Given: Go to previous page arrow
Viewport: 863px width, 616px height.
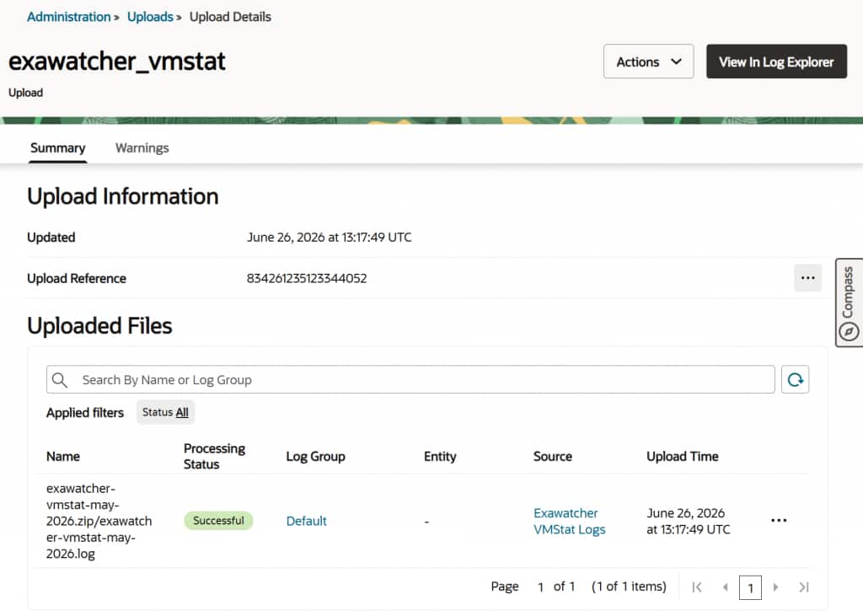Looking at the screenshot, I should coord(726,587).
